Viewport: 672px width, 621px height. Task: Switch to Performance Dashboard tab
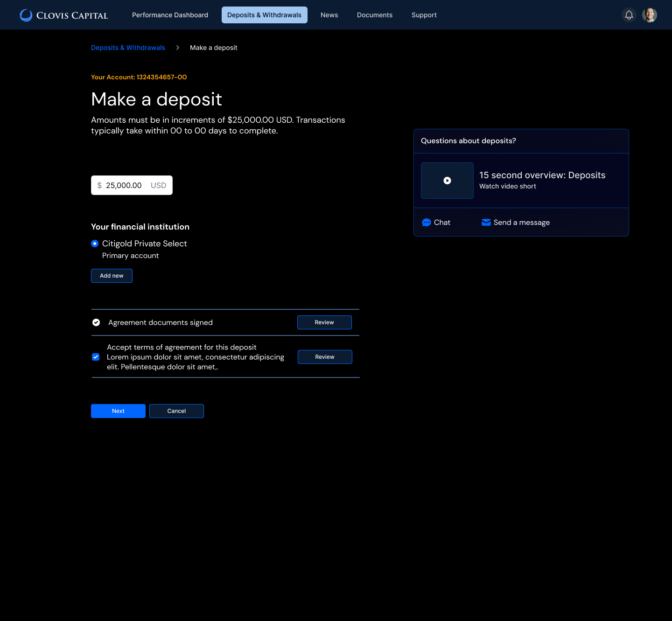coord(170,15)
